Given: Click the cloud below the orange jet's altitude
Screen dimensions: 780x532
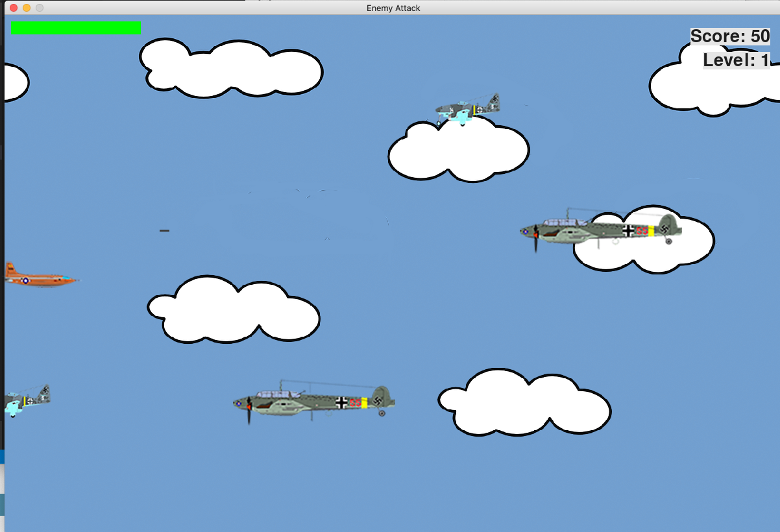Looking at the screenshot, I should pyautogui.click(x=232, y=311).
